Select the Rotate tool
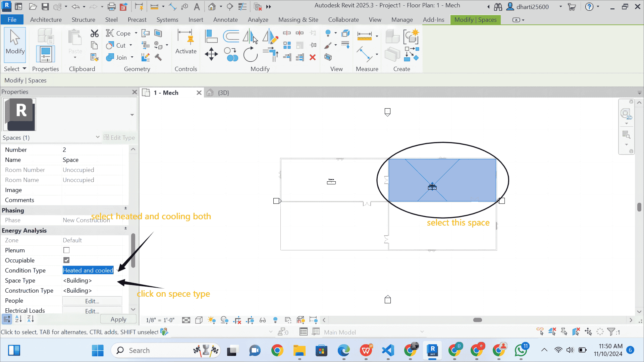Screen dimensions: 644x362 coord(251,55)
